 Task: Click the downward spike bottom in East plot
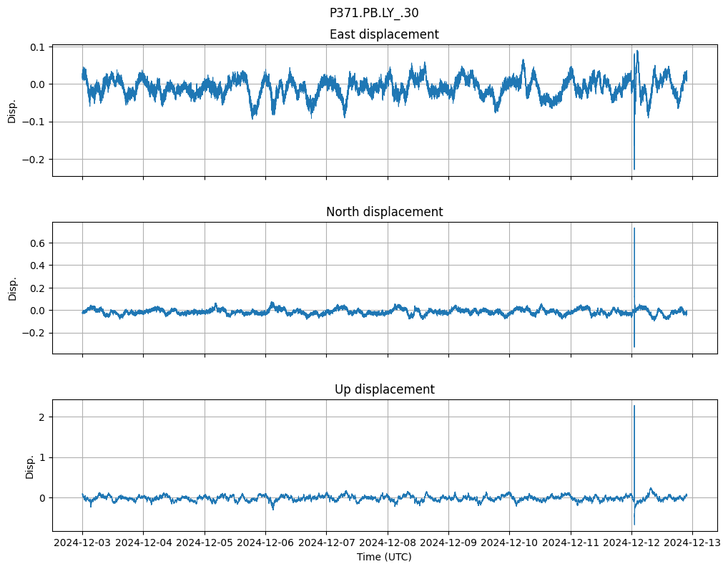point(634,169)
